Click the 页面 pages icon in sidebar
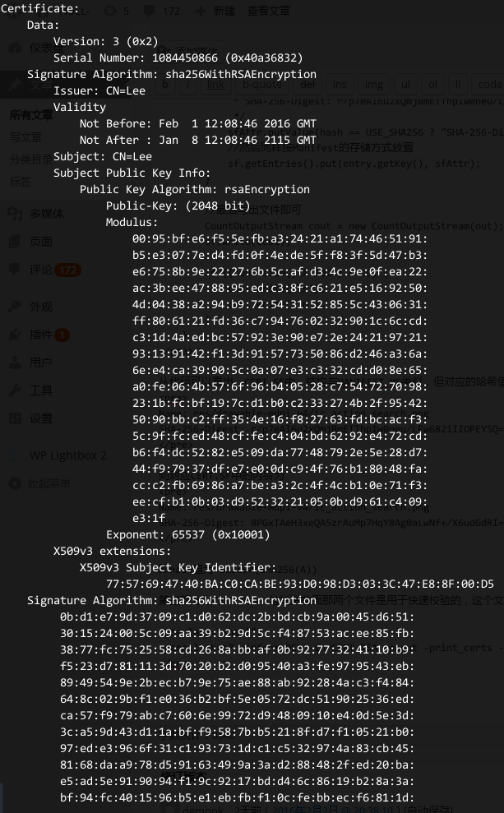This screenshot has width=504, height=813. (x=15, y=241)
